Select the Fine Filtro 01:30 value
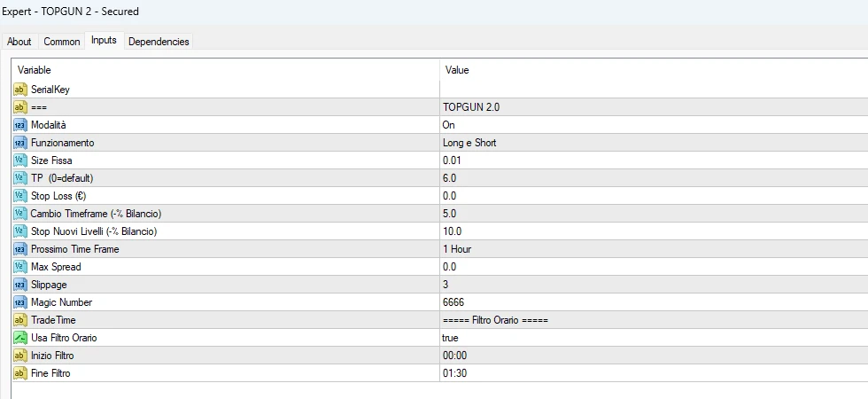Screen dimensions: 868x399 tap(455, 373)
